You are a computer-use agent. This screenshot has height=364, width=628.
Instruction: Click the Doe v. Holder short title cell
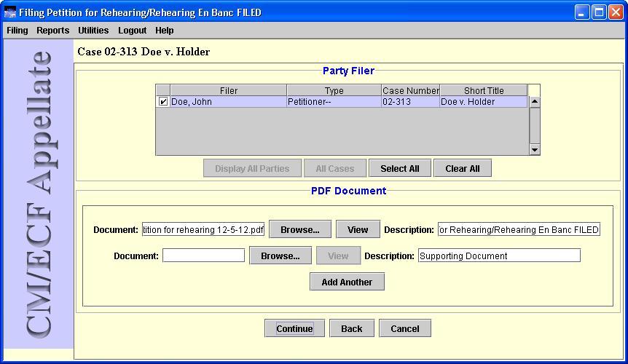pyautogui.click(x=484, y=102)
